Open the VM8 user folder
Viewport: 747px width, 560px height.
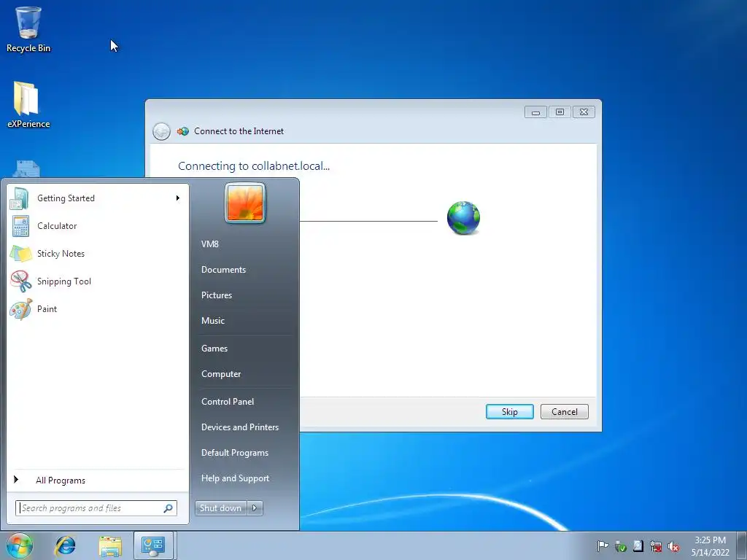[210, 244]
